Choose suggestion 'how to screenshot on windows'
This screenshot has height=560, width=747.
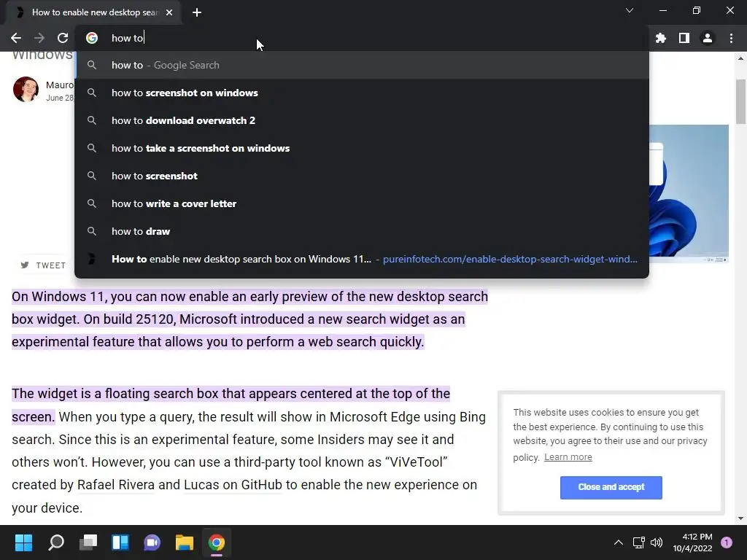[362, 93]
